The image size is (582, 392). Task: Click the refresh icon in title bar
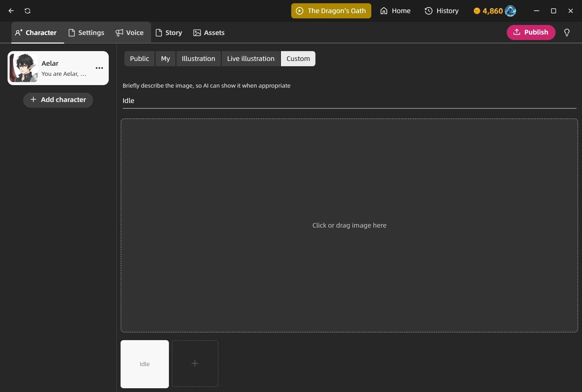point(27,11)
